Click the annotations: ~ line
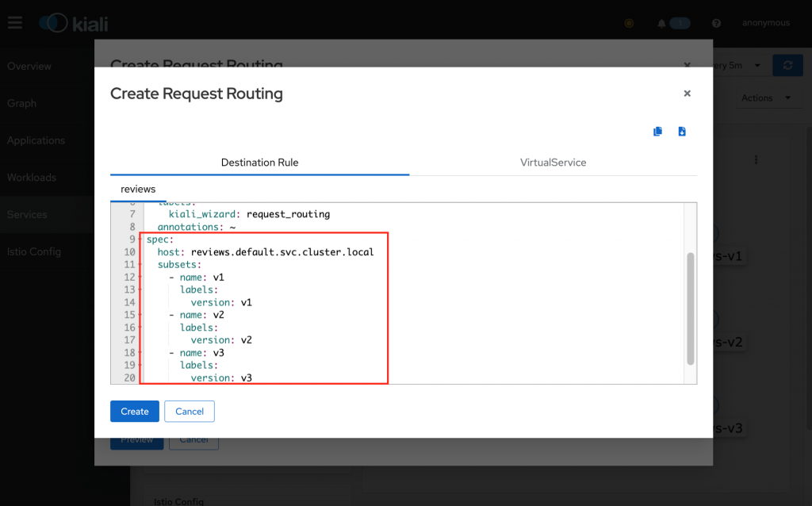812x506 pixels. [x=197, y=227]
